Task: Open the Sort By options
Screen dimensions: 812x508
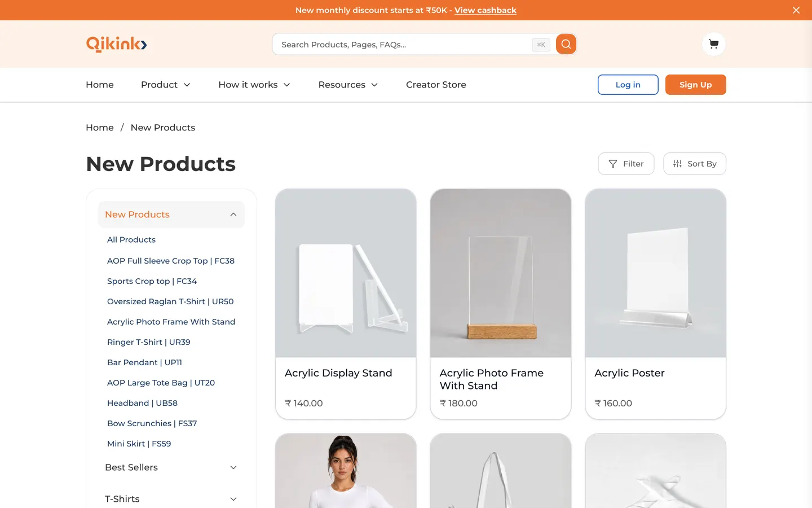Action: 695,164
